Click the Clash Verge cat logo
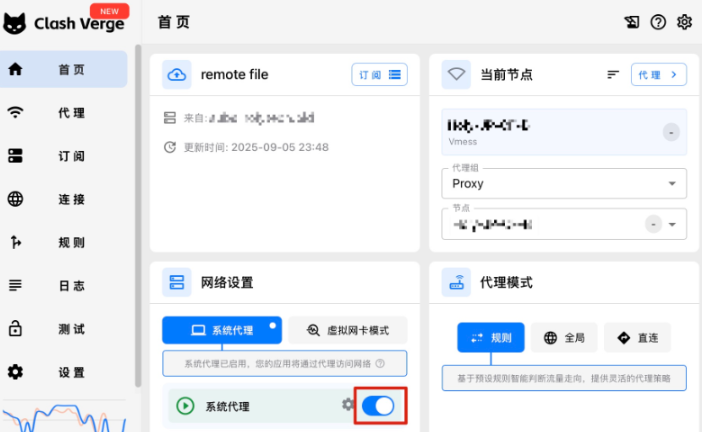 coord(16,23)
